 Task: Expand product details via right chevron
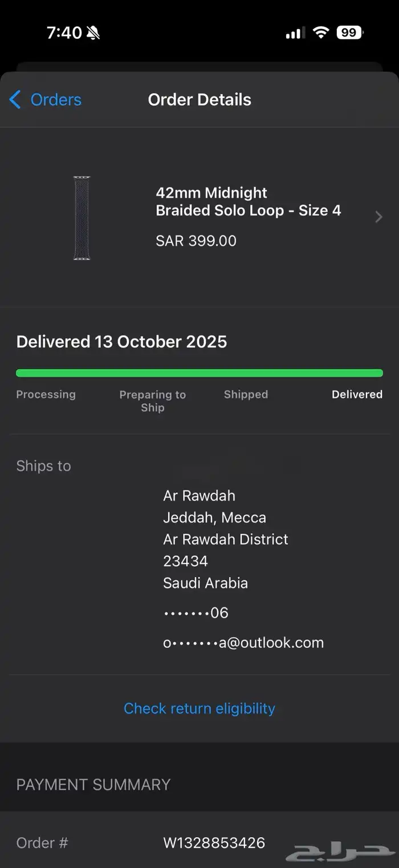378,217
